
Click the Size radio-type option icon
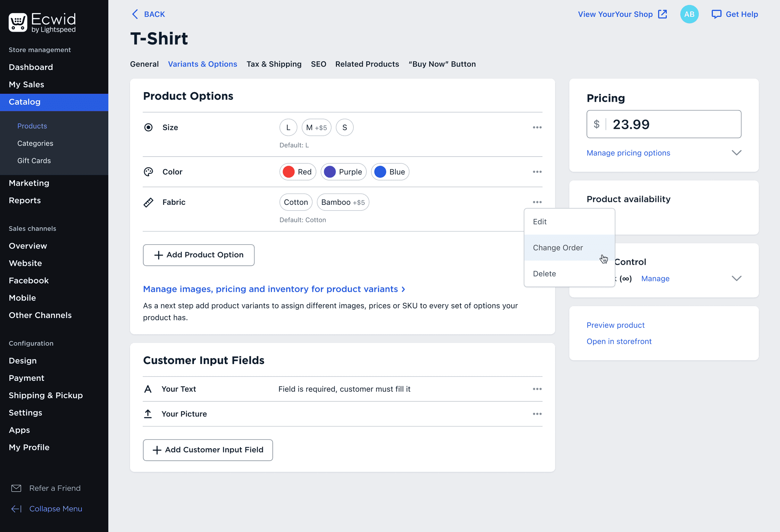(149, 128)
